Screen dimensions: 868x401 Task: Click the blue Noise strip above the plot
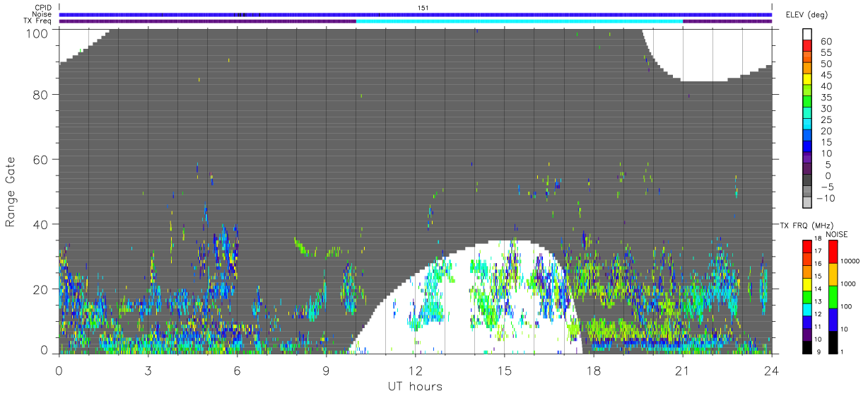(x=416, y=14)
